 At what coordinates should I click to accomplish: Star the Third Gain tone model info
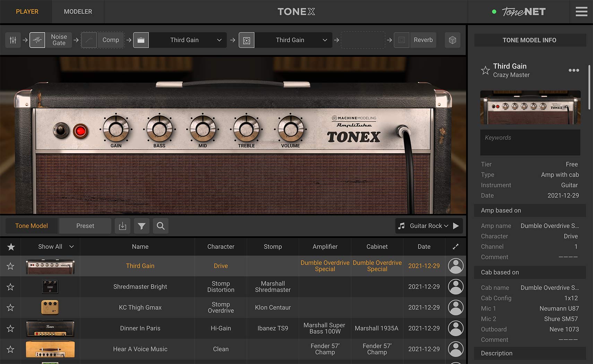coord(485,70)
